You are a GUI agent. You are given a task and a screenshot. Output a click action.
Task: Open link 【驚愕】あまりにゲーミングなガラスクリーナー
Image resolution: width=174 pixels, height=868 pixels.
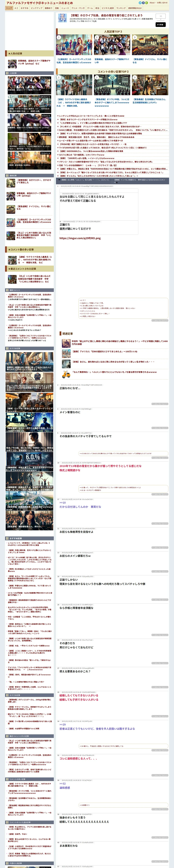pyautogui.click(x=88, y=119)
